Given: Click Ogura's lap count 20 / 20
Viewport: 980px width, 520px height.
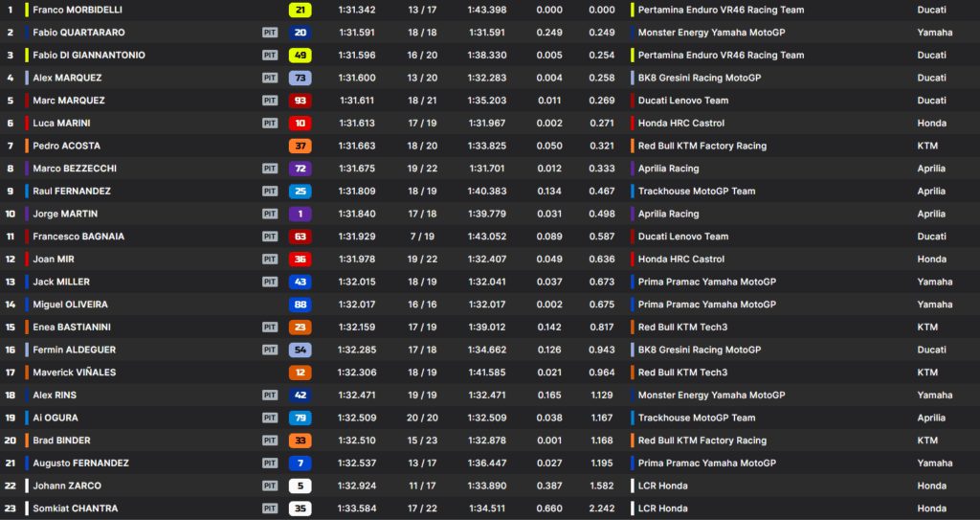Looking at the screenshot, I should (x=422, y=418).
